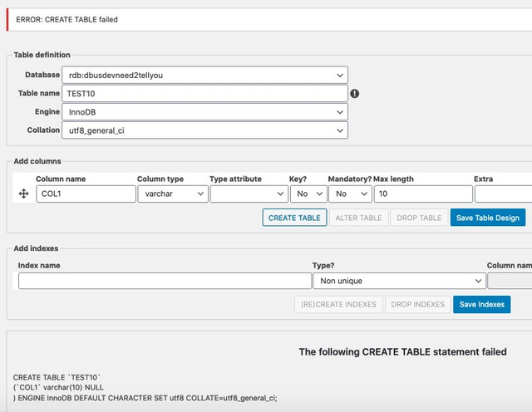Open the Database dropdown rdb:dbusdevneed2tellyou
The height and width of the screenshot is (412, 532).
[205, 75]
